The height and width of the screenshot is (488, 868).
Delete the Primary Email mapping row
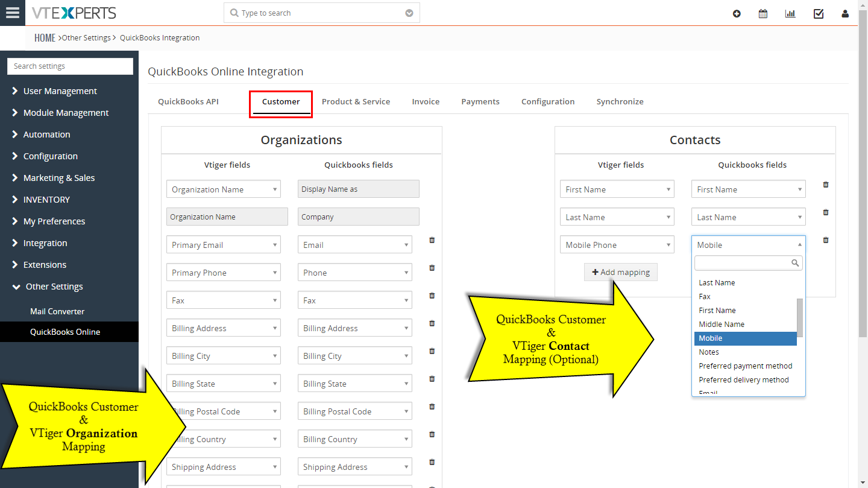pos(432,240)
